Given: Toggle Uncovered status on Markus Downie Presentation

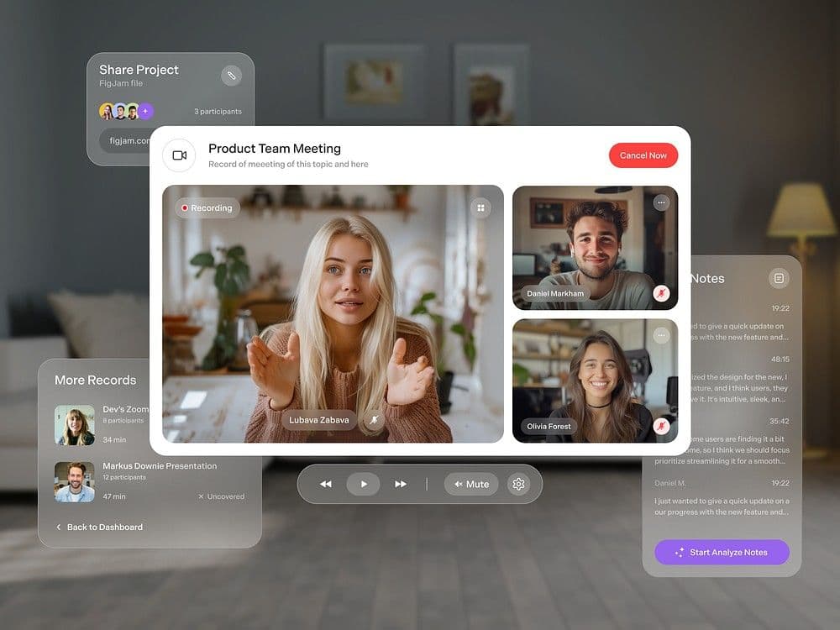Looking at the screenshot, I should point(221,496).
